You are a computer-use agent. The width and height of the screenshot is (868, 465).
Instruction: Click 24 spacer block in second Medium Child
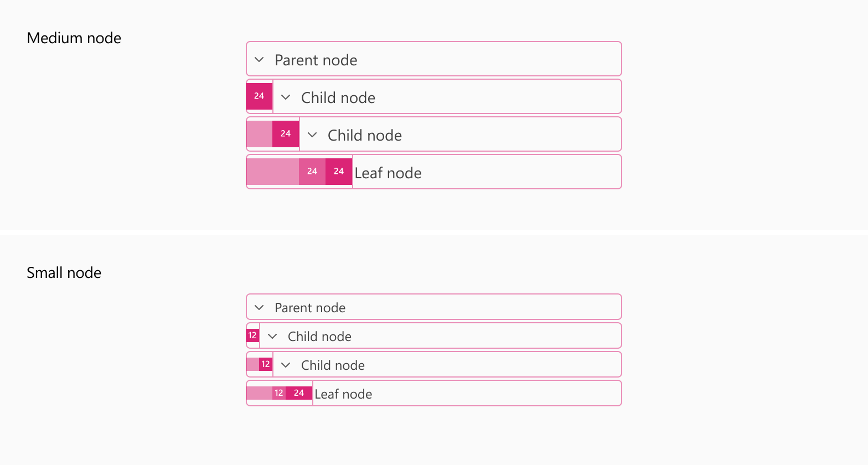(x=286, y=134)
